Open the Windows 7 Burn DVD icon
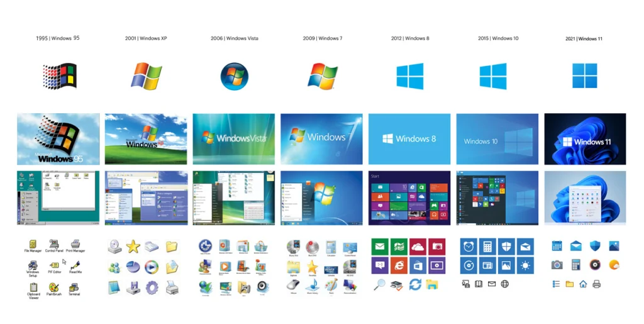Image resolution: width=644 pixels, height=324 pixels. point(312,247)
